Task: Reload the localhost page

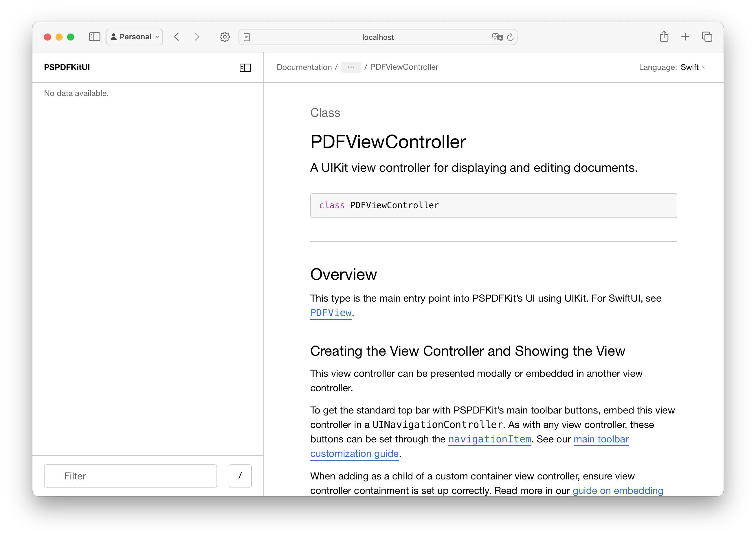Action: [x=511, y=37]
